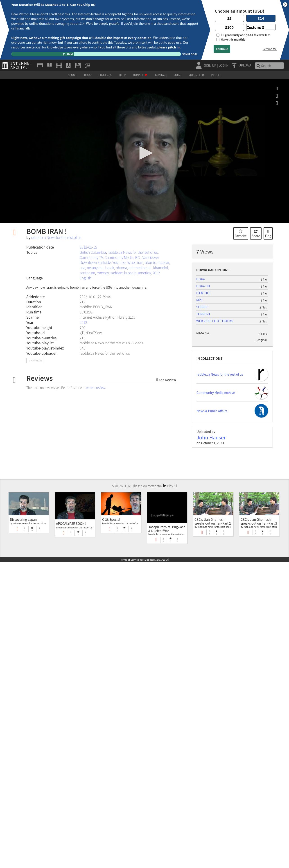Click the rabble.ca collection logo icon
The height and width of the screenshot is (868, 289).
[261, 374]
